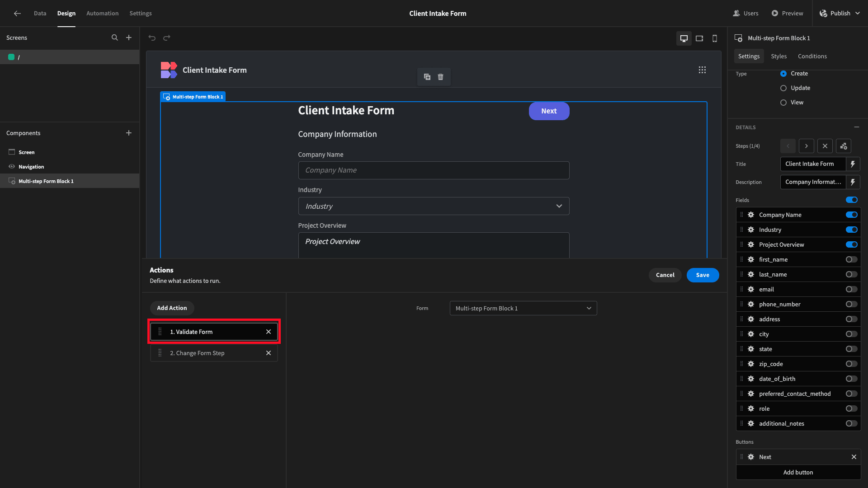Remove the Change Form Step action
Image resolution: width=868 pixels, height=488 pixels.
pos(269,353)
